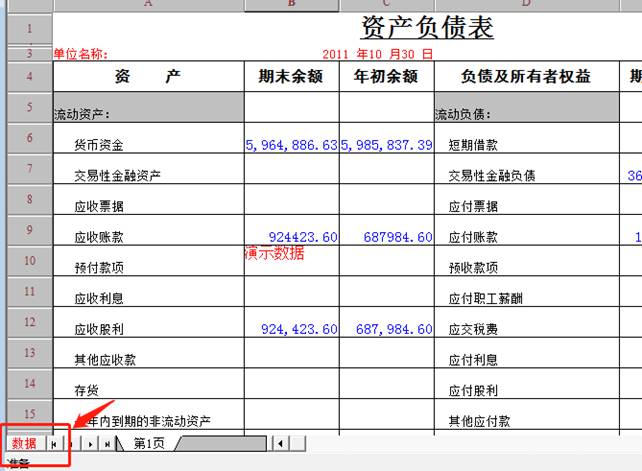Viewport: 642px width, 471px height.
Task: Select row 9 header
Action: click(x=29, y=230)
